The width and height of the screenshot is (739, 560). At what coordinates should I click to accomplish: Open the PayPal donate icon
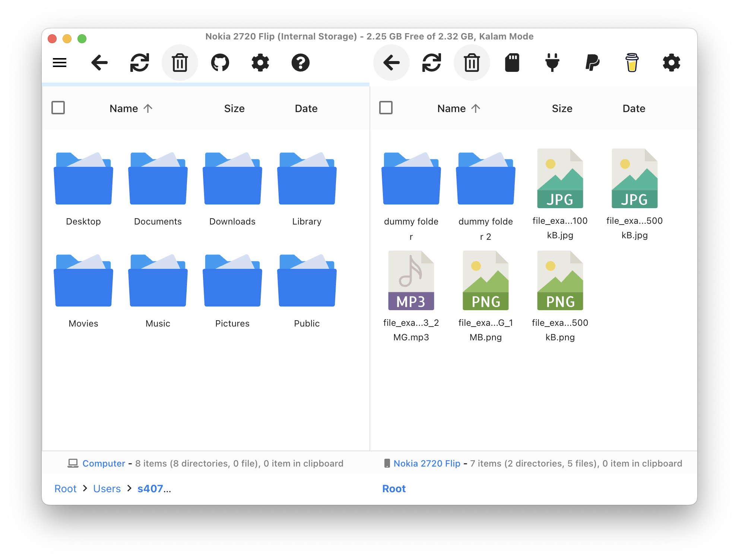tap(592, 63)
